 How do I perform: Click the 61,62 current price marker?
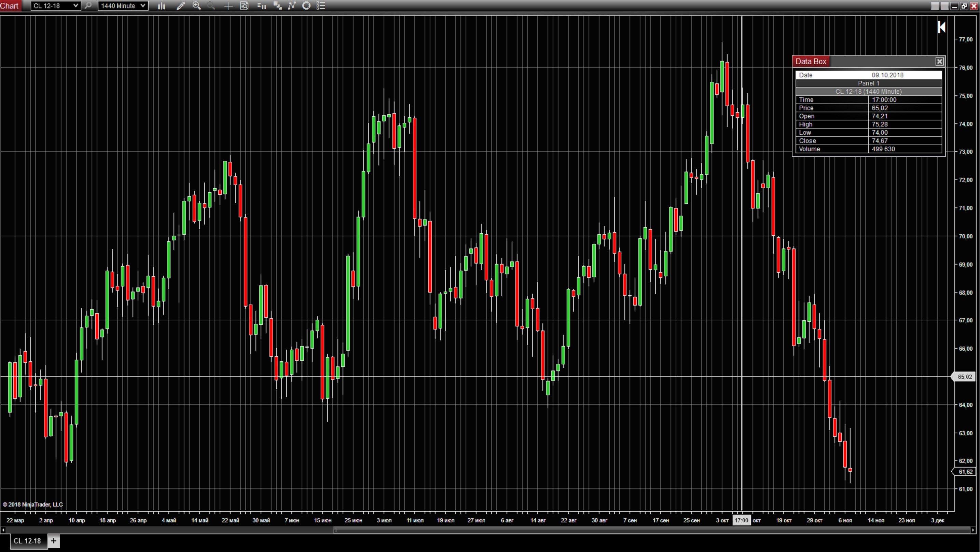(x=965, y=472)
